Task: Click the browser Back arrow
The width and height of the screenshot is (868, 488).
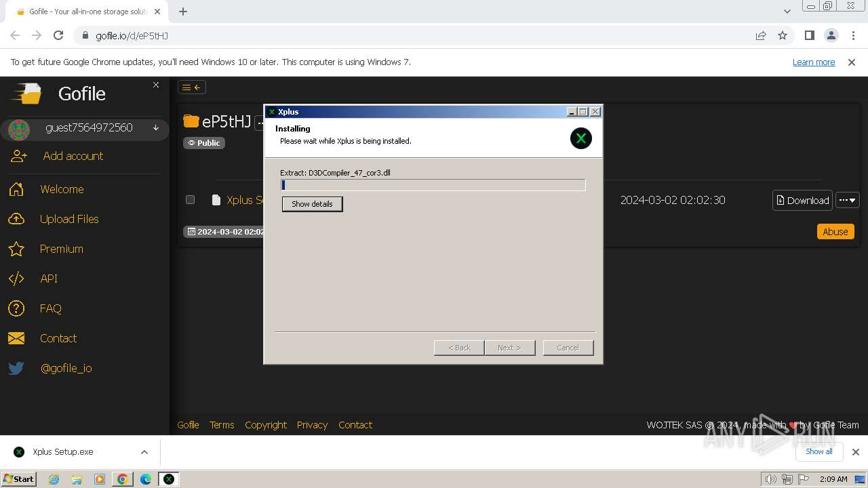Action: pos(15,35)
